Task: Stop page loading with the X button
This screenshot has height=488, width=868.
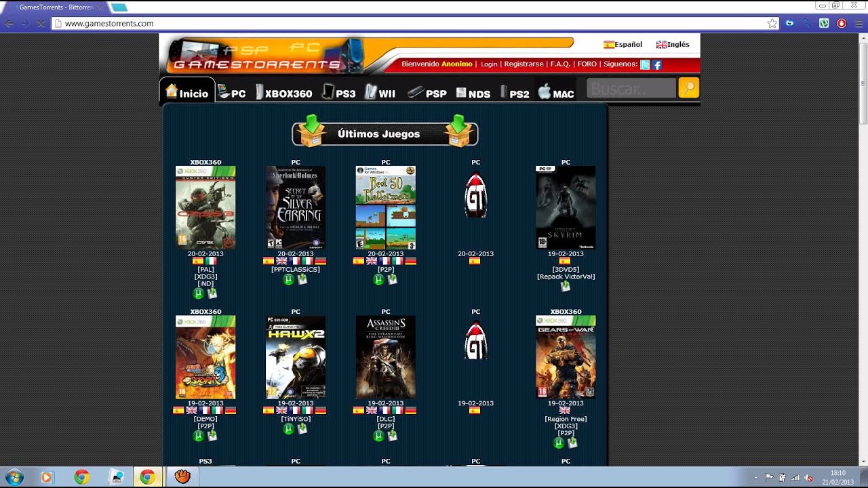Action: coord(41,23)
